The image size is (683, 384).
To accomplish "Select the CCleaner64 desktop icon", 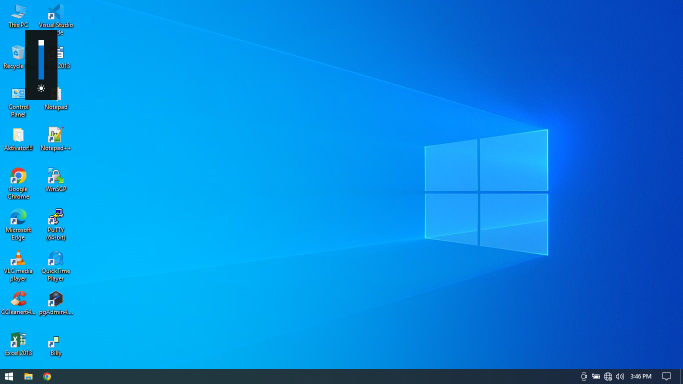I will click(18, 303).
